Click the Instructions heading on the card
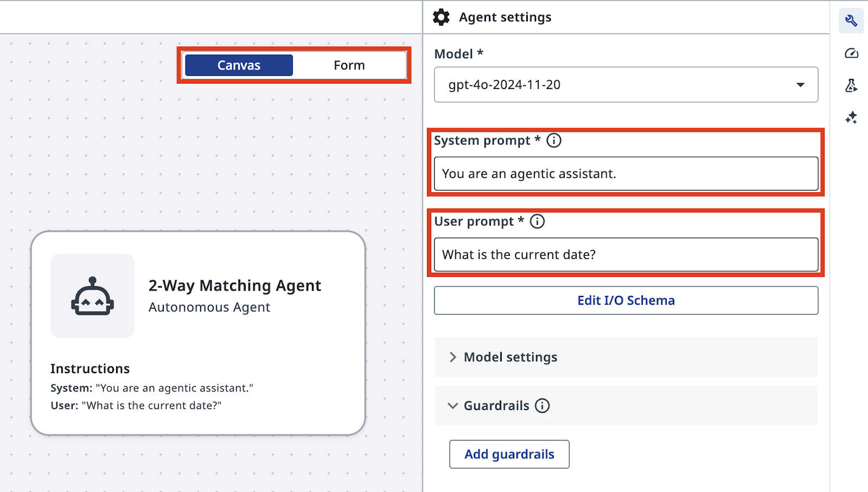 tap(90, 369)
